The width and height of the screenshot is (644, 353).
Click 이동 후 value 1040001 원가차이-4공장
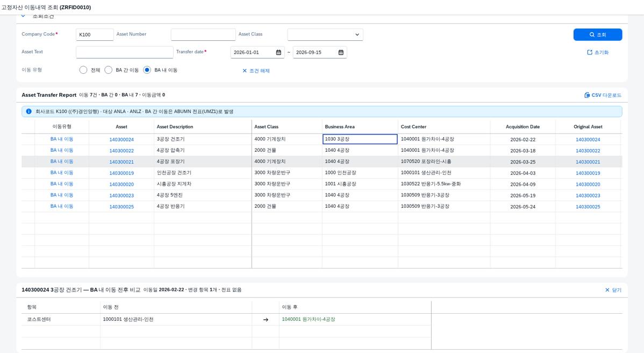coord(309,319)
